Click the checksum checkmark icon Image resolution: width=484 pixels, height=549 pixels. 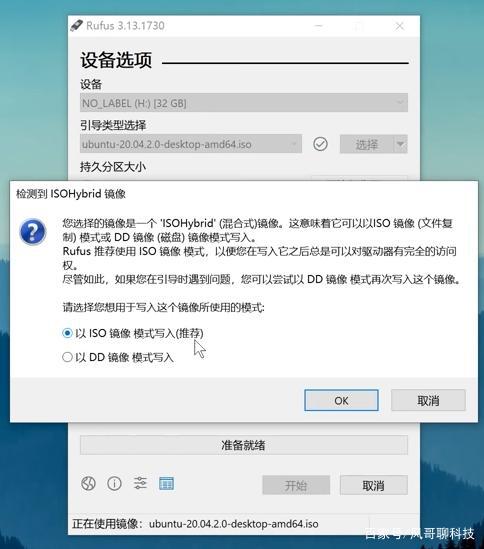tap(320, 144)
